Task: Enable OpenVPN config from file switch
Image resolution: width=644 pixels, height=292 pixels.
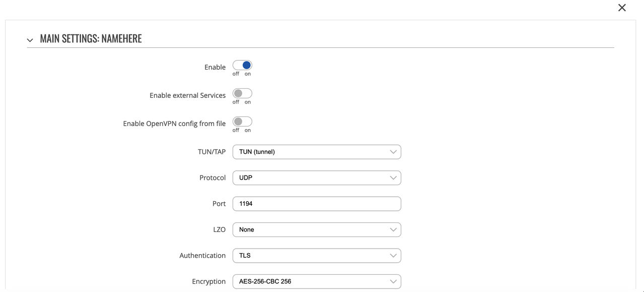Action: 242,122
